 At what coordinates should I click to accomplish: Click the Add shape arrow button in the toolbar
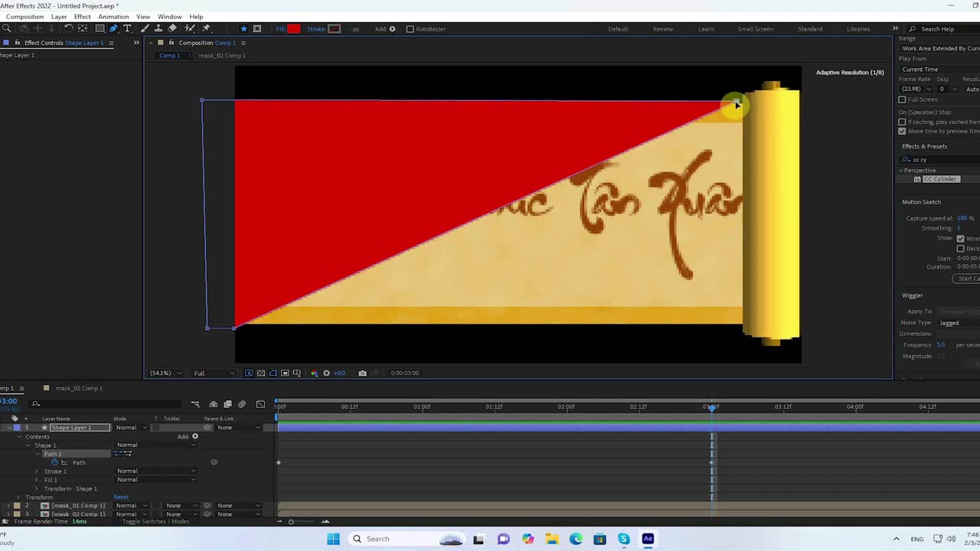[393, 29]
